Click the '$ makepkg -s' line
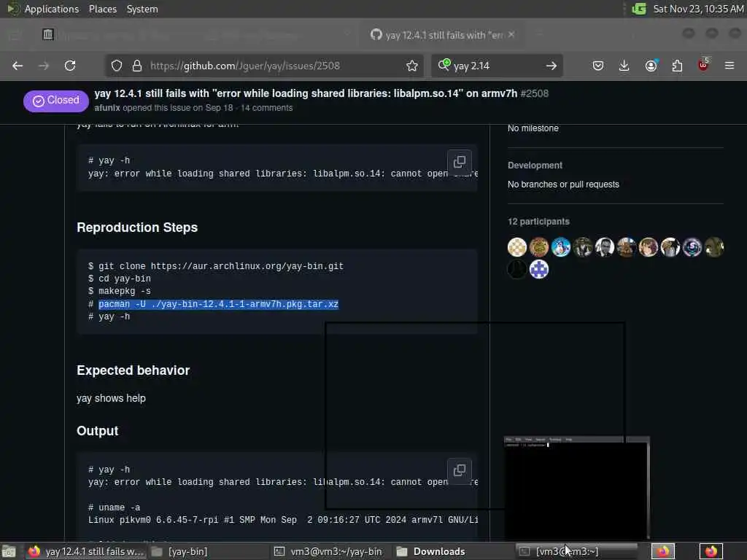The width and height of the screenshot is (747, 560). point(119,291)
